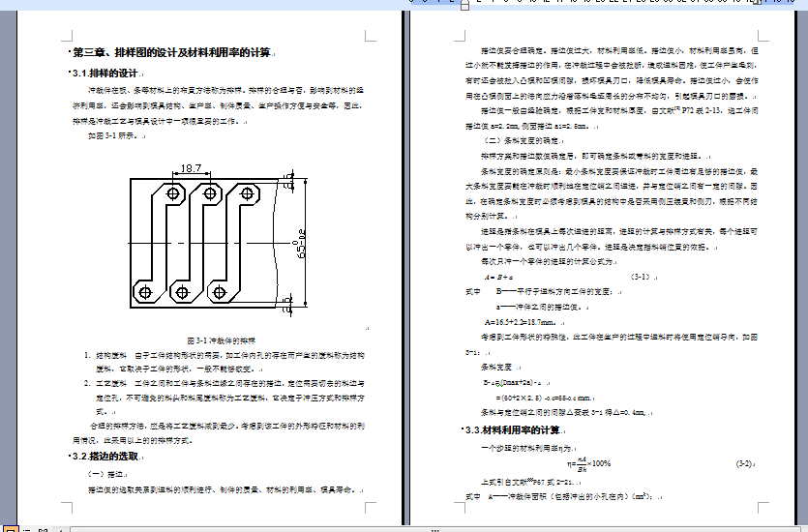Click the horizontal scrollbar at the bottom
The width and height of the screenshot is (808, 532).
434,529
